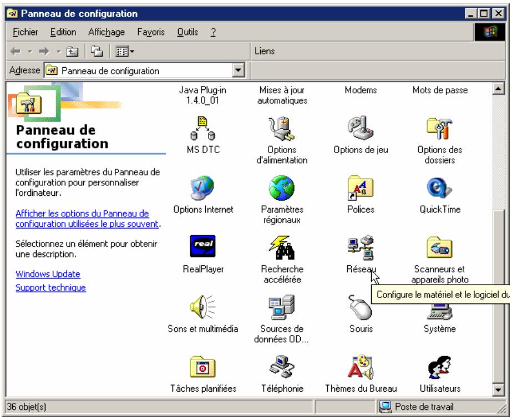Viewport: 512px width, 420px height.
Task: Follow the Support technique link
Action: (50, 287)
